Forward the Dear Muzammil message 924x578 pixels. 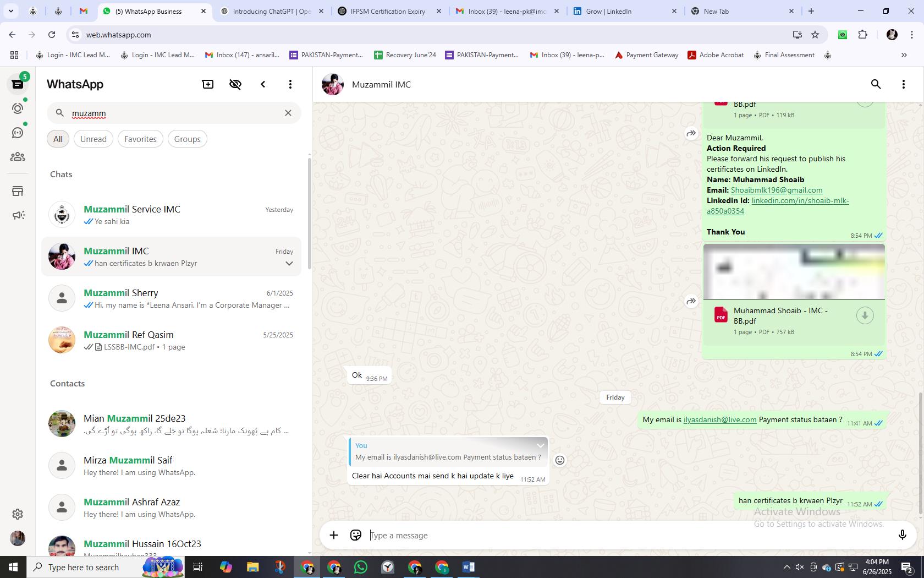pos(691,133)
